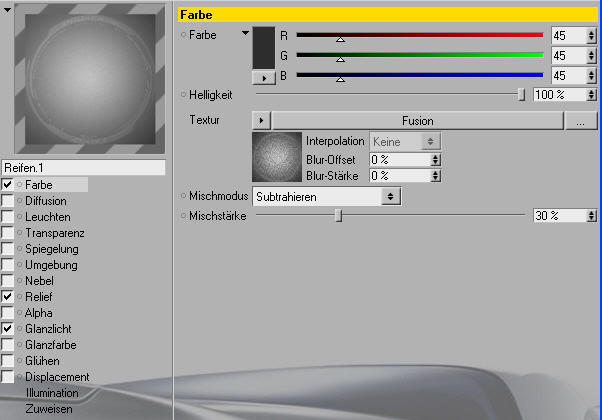The width and height of the screenshot is (602, 420).
Task: Click the Reifen.1 material name field
Action: [x=83, y=168]
